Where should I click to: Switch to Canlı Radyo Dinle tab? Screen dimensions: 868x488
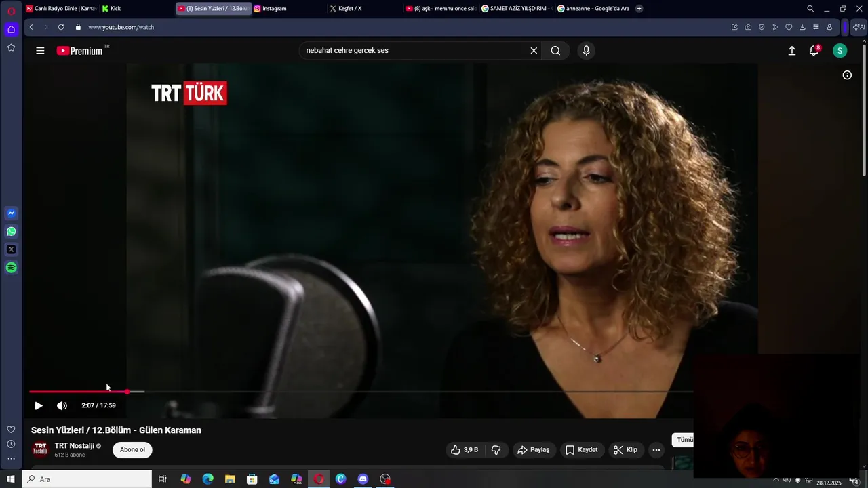(62, 9)
